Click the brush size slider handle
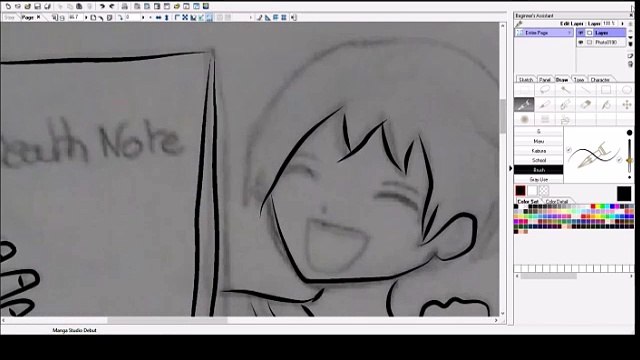Image resolution: width=640 pixels, height=360 pixels. [x=629, y=160]
